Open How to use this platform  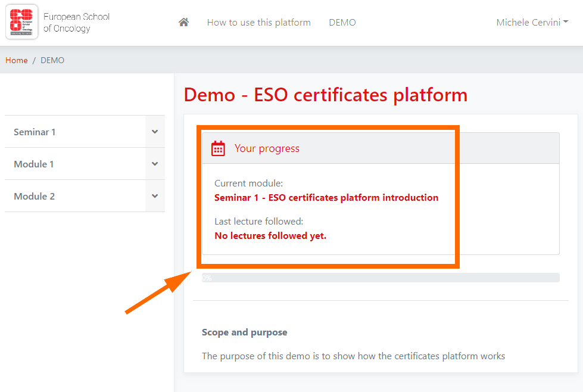click(x=258, y=23)
